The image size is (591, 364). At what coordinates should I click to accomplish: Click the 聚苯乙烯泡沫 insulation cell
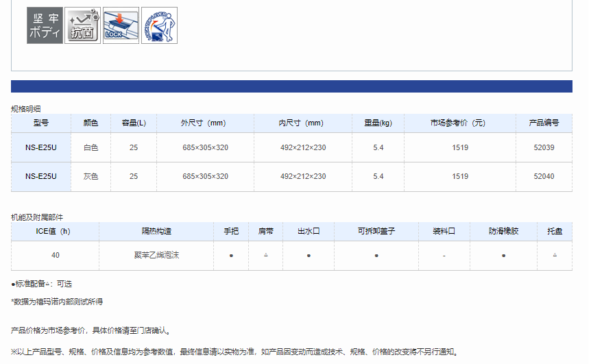click(156, 255)
